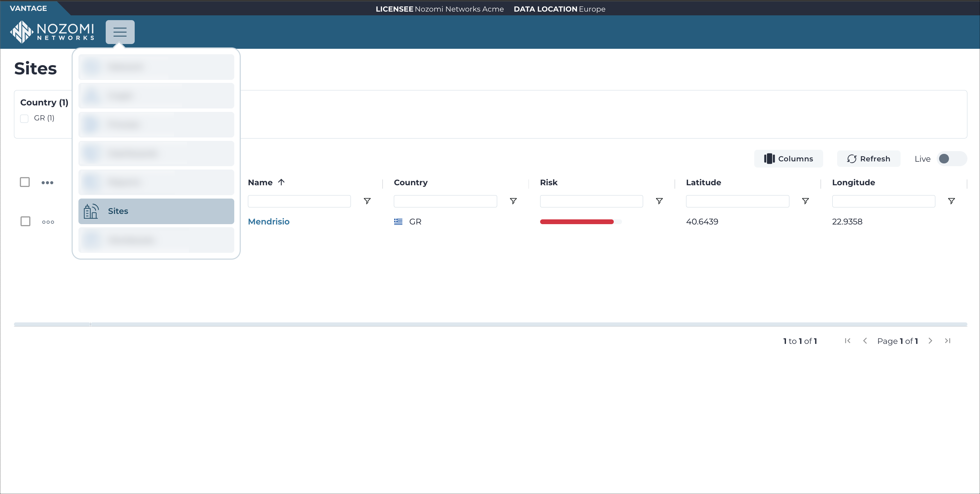Open the Mendrisio site link

coord(268,221)
